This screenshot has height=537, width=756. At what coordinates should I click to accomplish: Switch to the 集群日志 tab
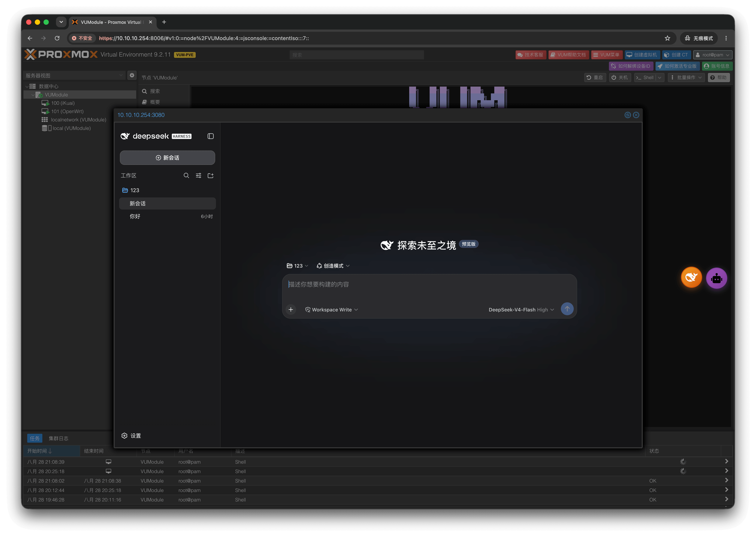click(59, 438)
